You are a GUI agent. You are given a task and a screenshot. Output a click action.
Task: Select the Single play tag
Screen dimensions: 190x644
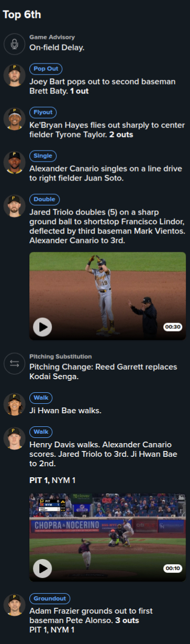pyautogui.click(x=43, y=156)
